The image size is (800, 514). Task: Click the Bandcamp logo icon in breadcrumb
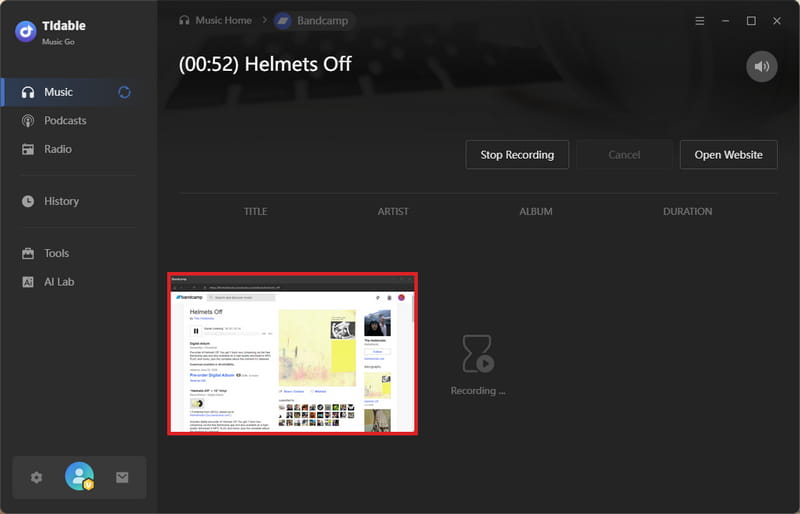pyautogui.click(x=283, y=21)
